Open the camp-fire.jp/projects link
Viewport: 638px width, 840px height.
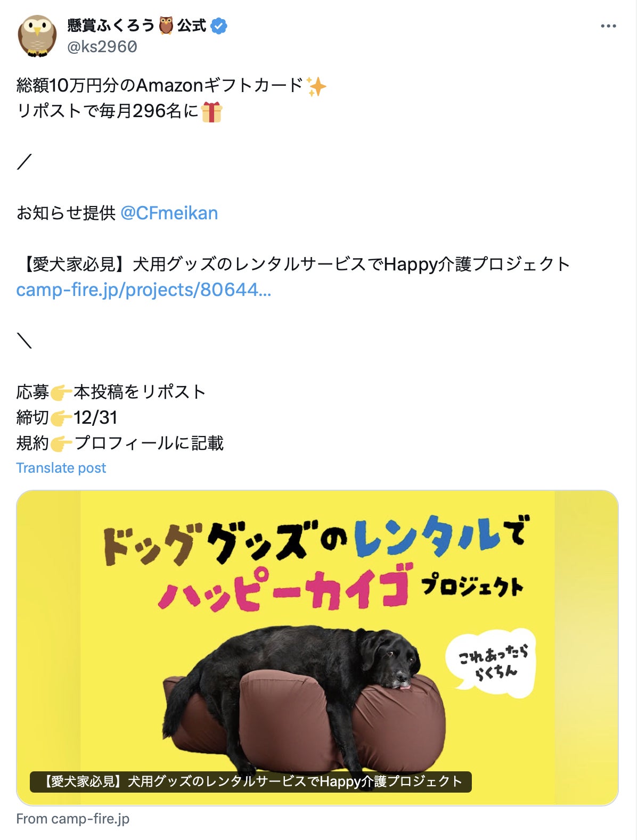[144, 290]
